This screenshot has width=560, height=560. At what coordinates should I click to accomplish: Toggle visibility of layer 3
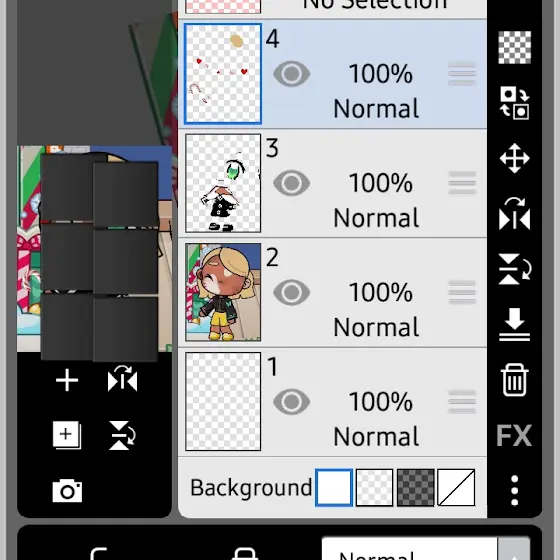click(x=291, y=183)
